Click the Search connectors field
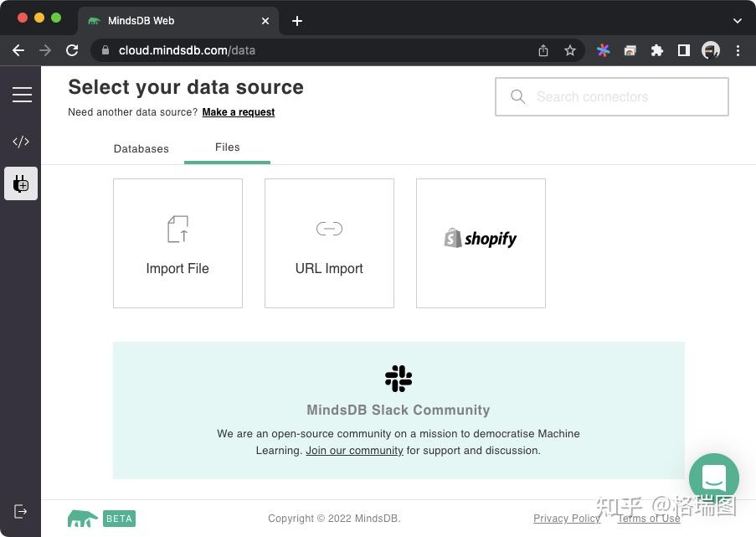This screenshot has height=537, width=756. click(612, 97)
